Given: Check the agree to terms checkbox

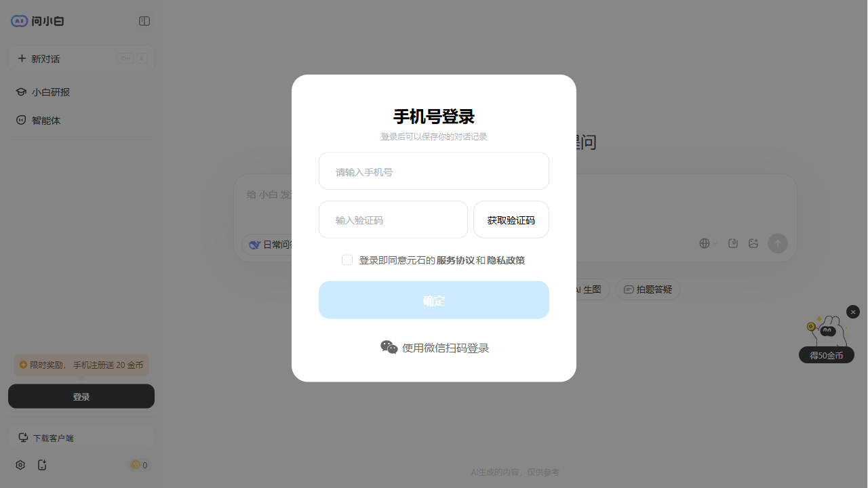Looking at the screenshot, I should click(347, 260).
